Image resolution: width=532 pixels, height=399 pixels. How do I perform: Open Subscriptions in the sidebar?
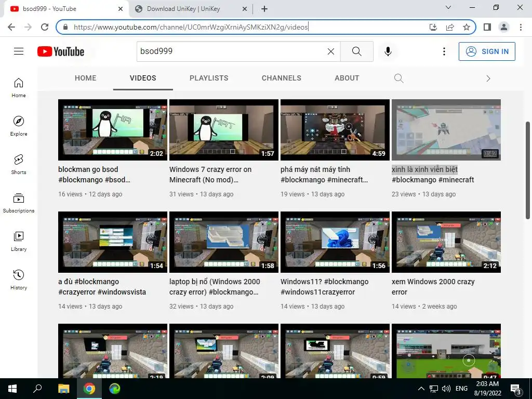pos(19,203)
